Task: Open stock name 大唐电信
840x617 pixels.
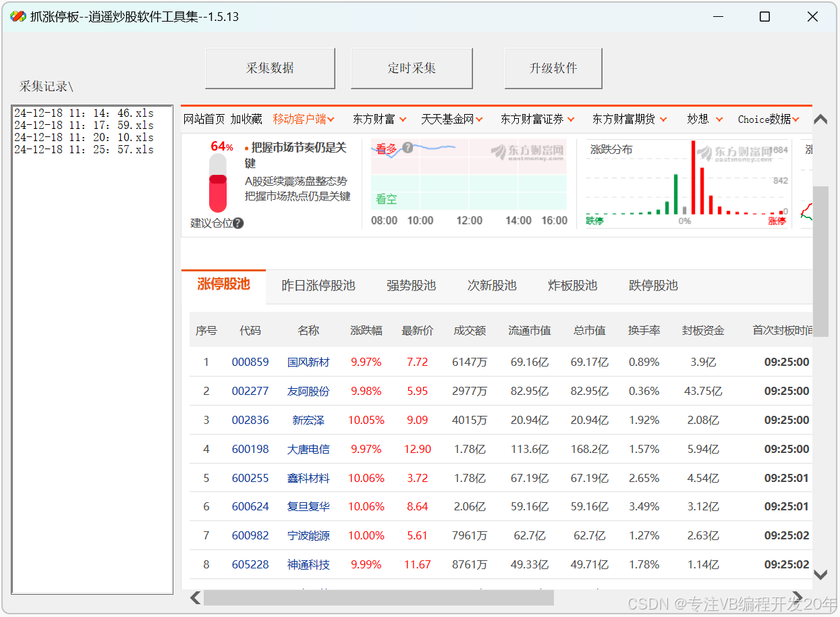Action: point(308,449)
